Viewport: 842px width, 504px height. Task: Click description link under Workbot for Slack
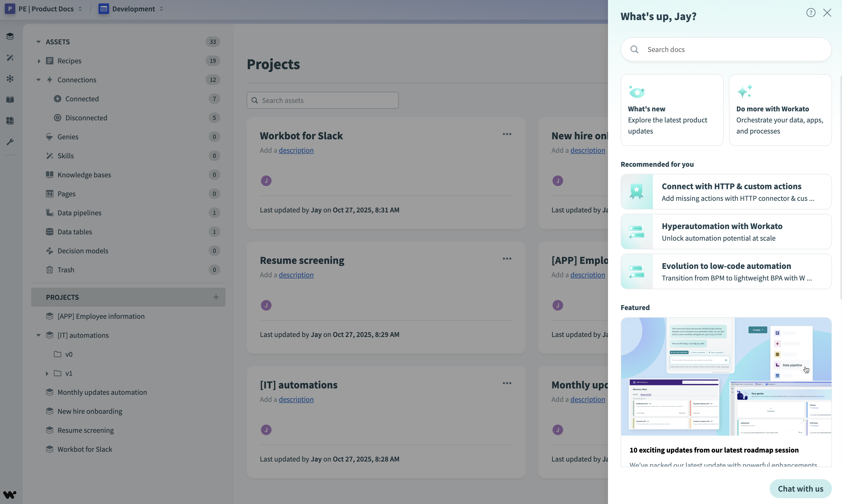pos(296,150)
